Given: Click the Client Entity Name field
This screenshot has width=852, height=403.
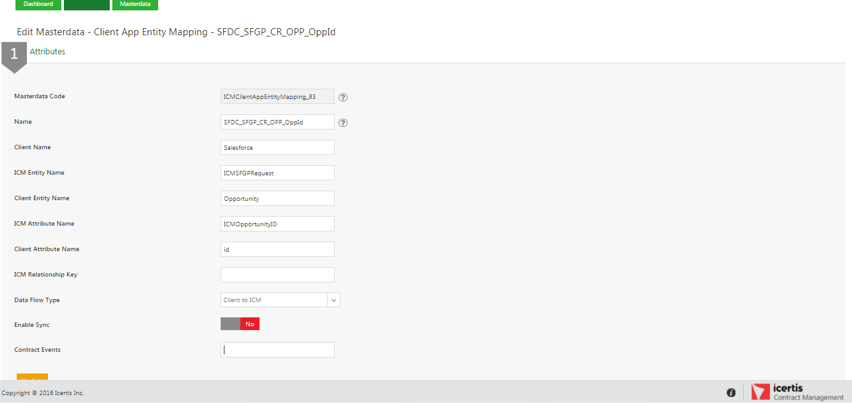Looking at the screenshot, I should point(277,198).
